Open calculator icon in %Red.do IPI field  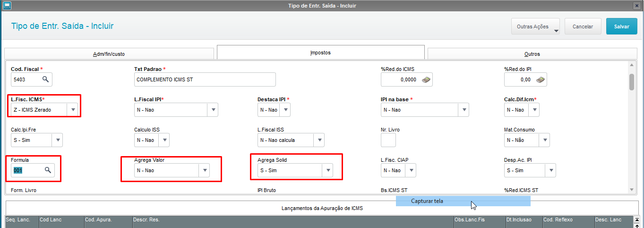pyautogui.click(x=541, y=79)
